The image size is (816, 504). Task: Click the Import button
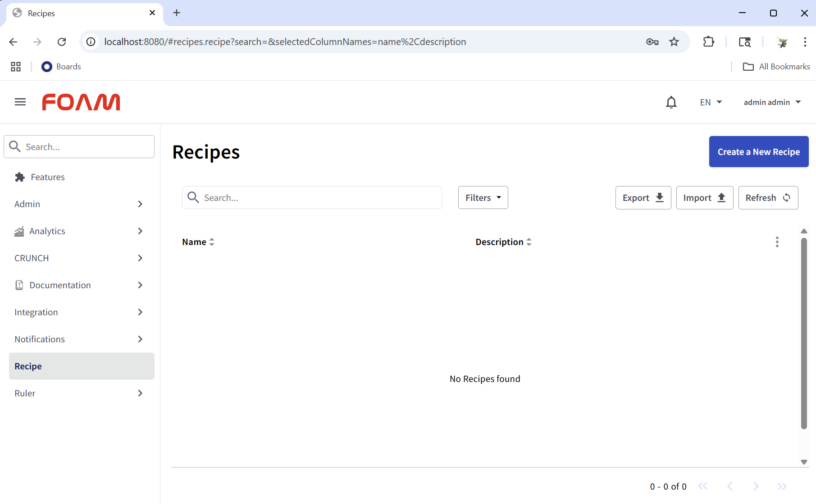pyautogui.click(x=705, y=198)
